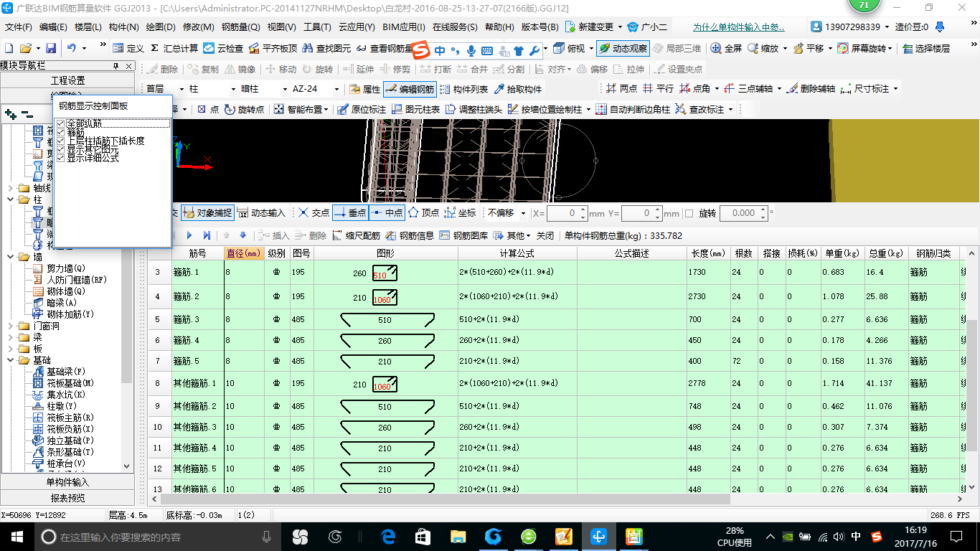Open 钢筋图库 rebar library
This screenshot has height=551, width=980.
point(463,235)
